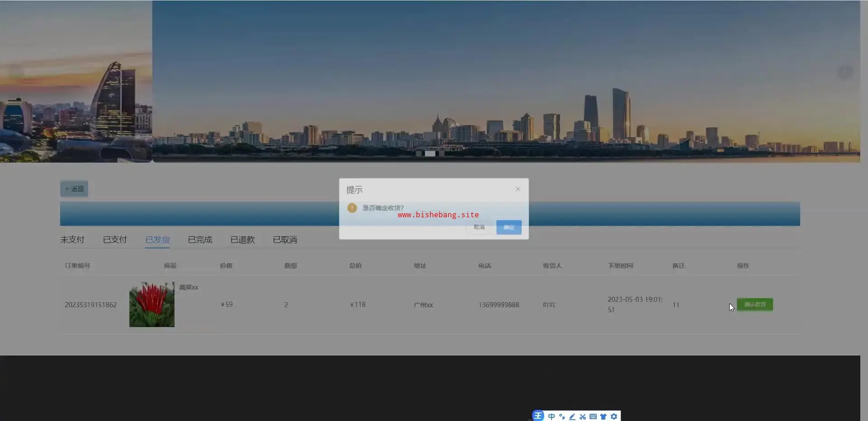Image resolution: width=868 pixels, height=421 pixels.
Task: Click the orange warning icon in dialog
Action: pyautogui.click(x=352, y=208)
